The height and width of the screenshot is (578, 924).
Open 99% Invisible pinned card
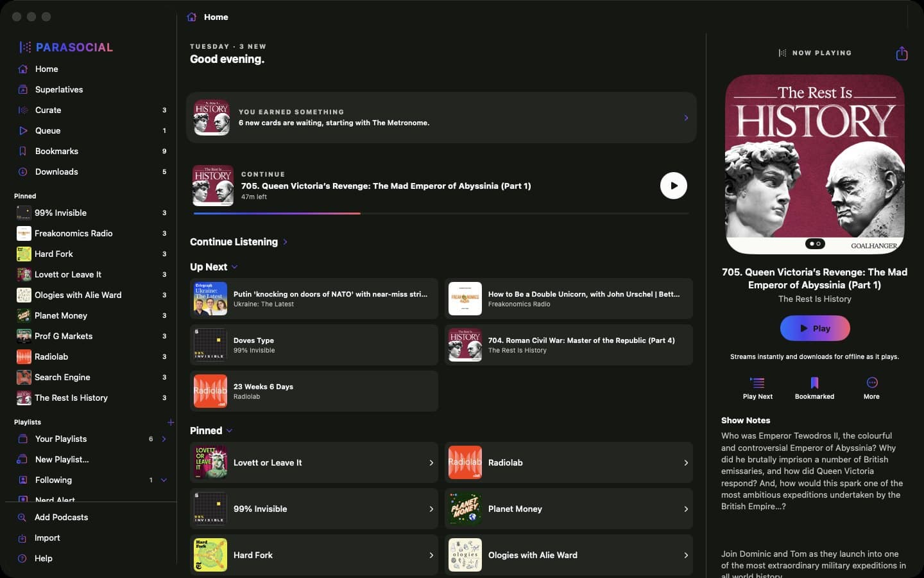[x=314, y=509]
